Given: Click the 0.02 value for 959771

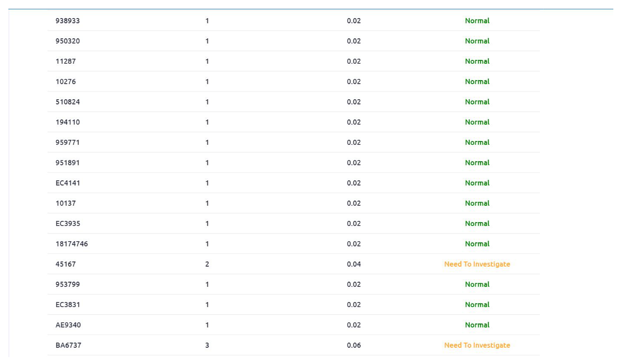Looking at the screenshot, I should (353, 142).
